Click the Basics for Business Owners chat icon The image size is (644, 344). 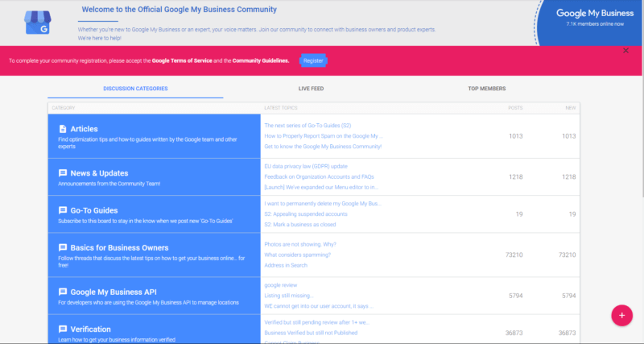[x=63, y=248]
